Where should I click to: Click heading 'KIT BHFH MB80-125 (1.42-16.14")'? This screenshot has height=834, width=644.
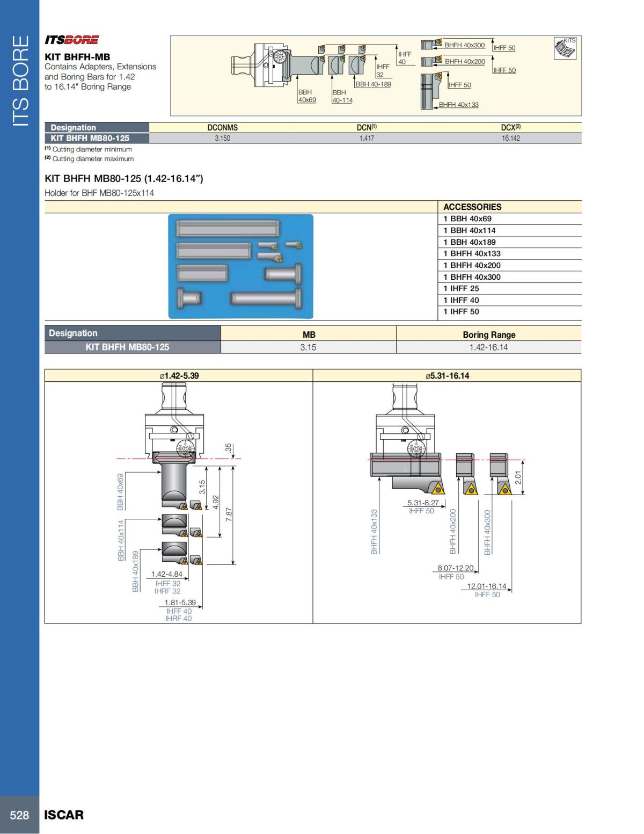[124, 178]
